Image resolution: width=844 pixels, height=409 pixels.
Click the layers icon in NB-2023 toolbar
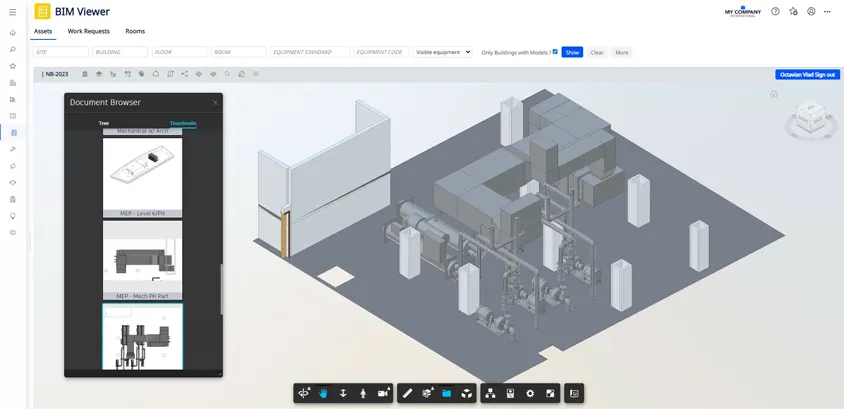[x=99, y=74]
